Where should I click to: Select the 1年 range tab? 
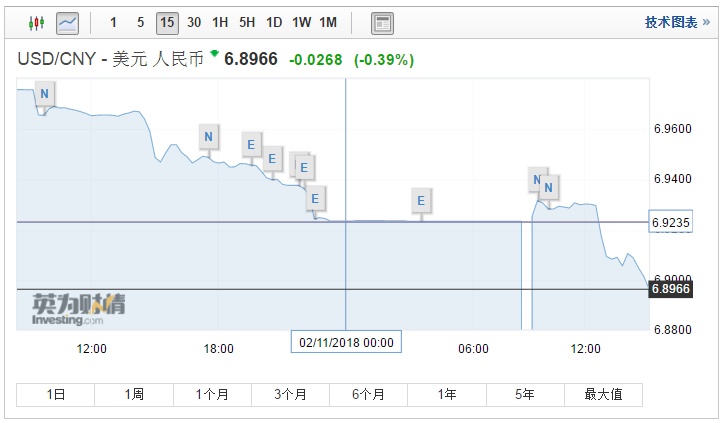pyautogui.click(x=447, y=394)
